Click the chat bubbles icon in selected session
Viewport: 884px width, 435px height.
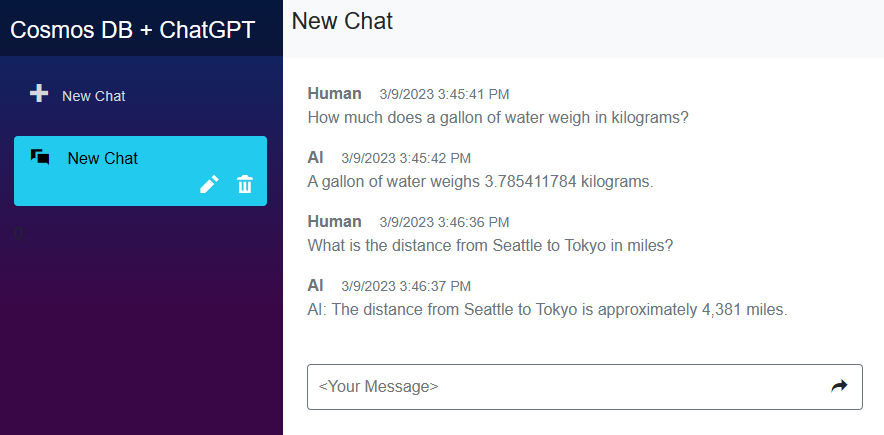coord(40,157)
